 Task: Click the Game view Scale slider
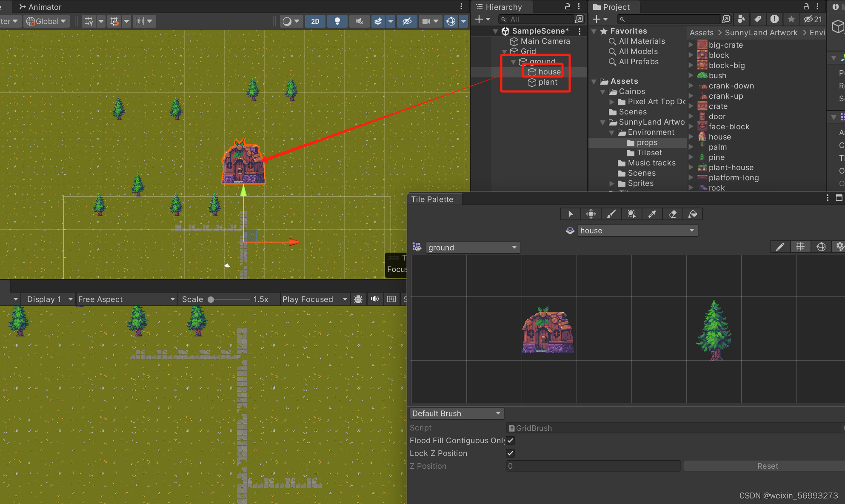(230, 299)
